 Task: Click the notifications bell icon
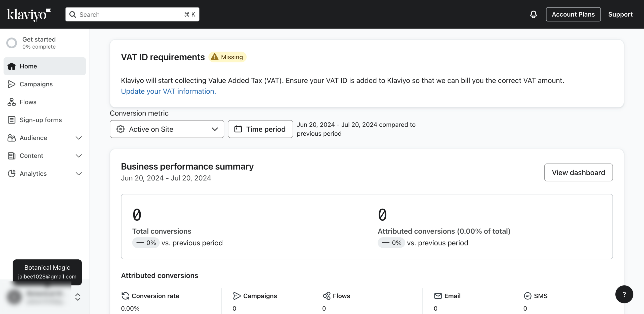pyautogui.click(x=533, y=14)
